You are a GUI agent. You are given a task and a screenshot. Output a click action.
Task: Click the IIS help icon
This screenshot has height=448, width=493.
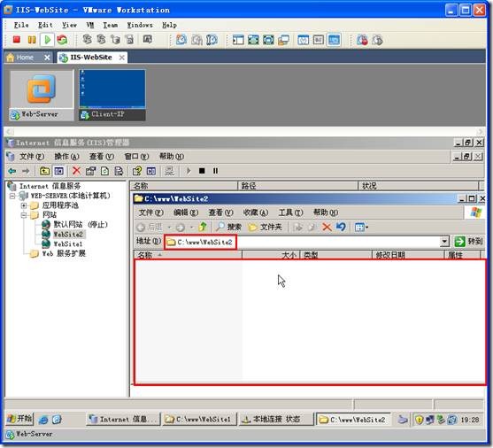click(137, 171)
